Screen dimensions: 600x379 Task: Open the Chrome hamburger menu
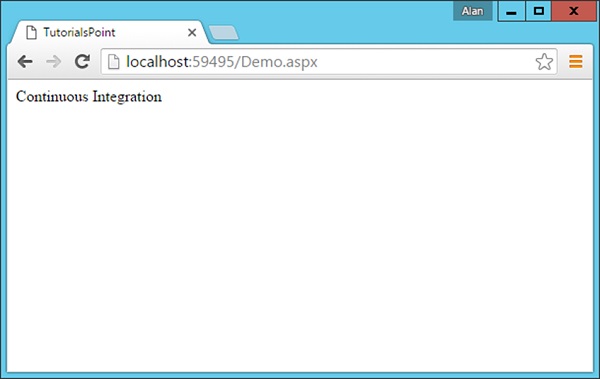[x=576, y=62]
